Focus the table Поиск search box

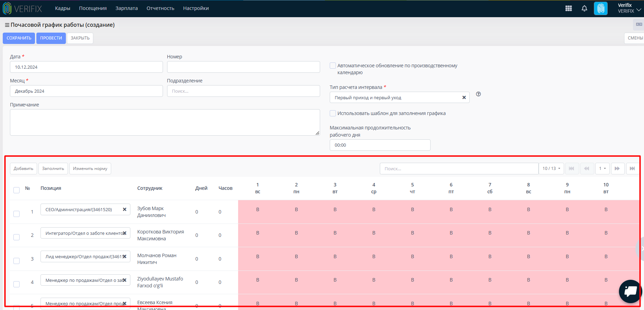tap(459, 169)
